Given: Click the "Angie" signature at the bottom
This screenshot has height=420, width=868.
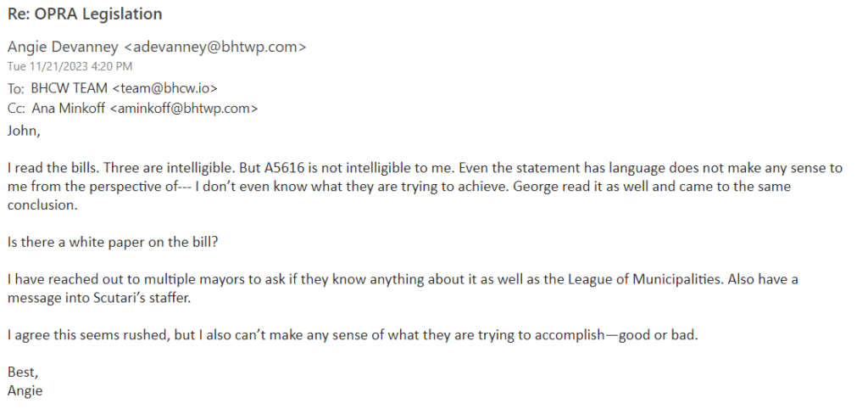Looking at the screenshot, I should click(25, 390).
